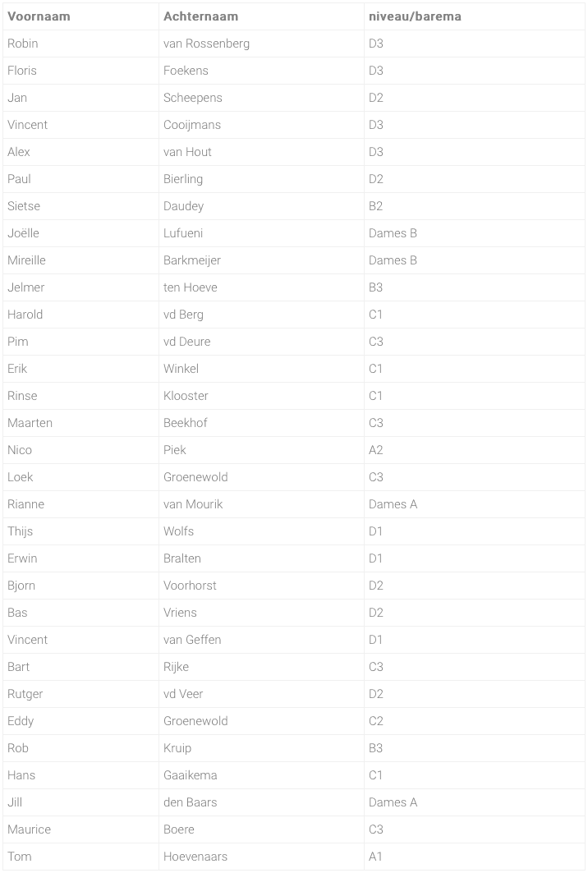Click the van Mourik surname cell
Viewport: 588px width, 873px height.
[261, 504]
